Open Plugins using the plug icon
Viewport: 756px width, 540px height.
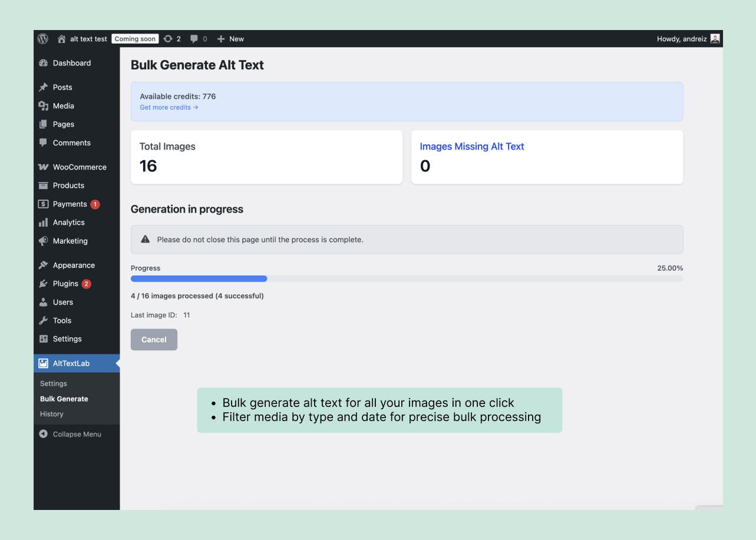pyautogui.click(x=44, y=283)
